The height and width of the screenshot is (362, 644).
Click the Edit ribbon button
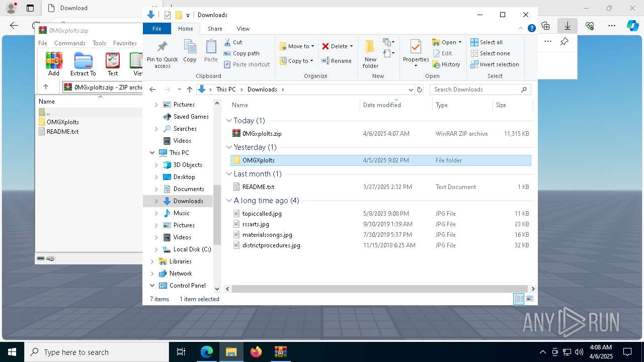click(442, 53)
